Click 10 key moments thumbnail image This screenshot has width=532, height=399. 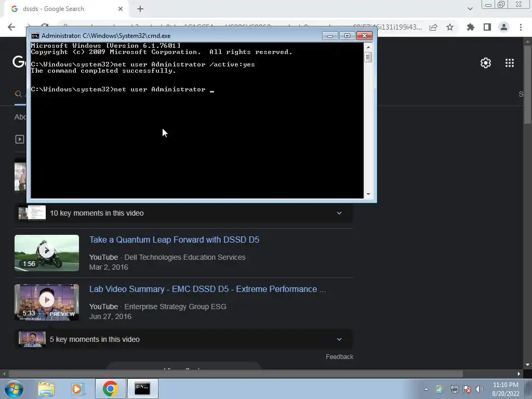pos(32,212)
